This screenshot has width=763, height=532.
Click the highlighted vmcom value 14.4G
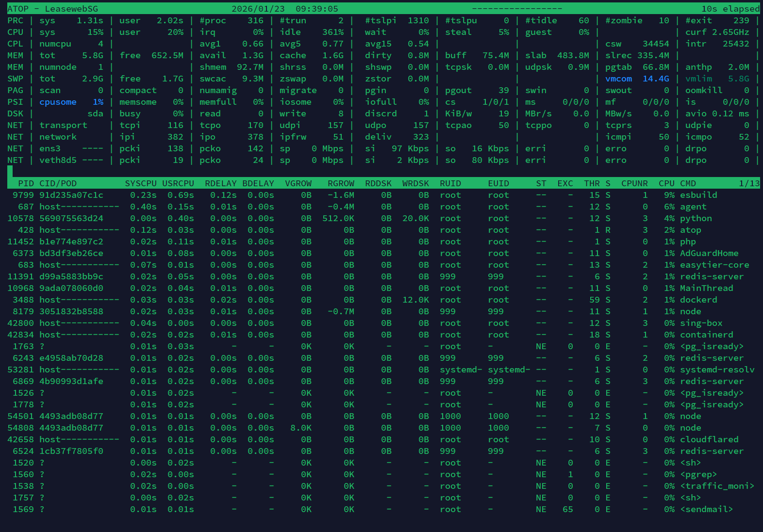click(656, 79)
